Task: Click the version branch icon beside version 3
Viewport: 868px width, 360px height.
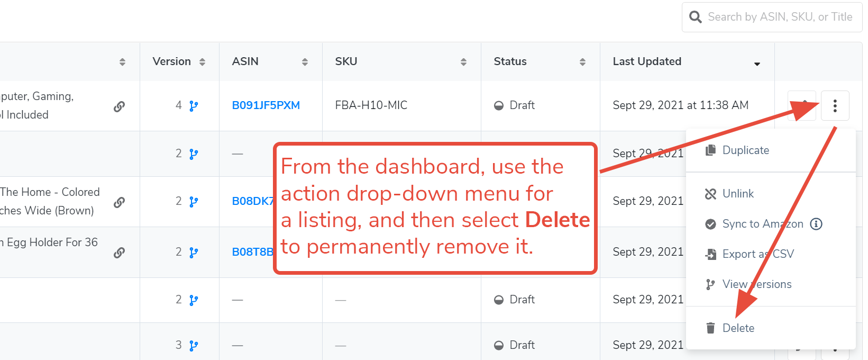Action: coord(193,345)
